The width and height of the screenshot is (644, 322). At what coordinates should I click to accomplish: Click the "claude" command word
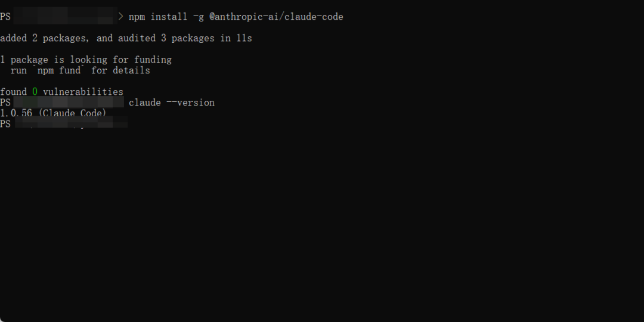pos(144,103)
